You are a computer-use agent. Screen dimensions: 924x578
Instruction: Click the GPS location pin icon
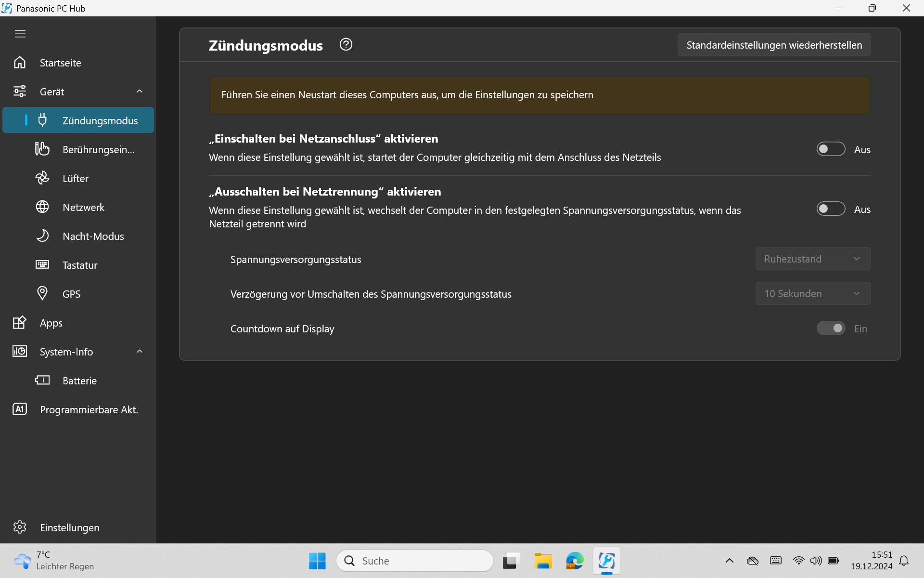click(x=42, y=294)
